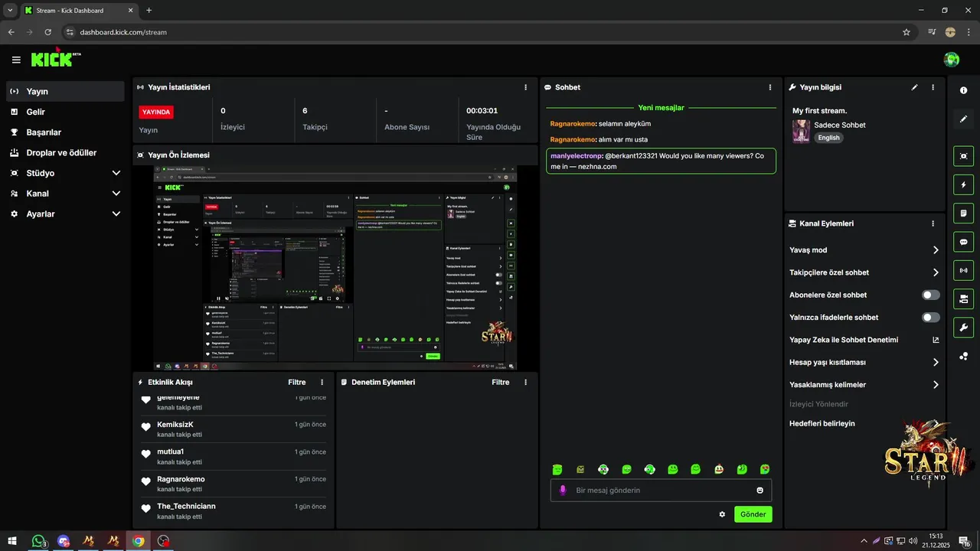Screen dimensions: 980x551
Task: Click Hedefleri belirleyin link
Action: [822, 423]
